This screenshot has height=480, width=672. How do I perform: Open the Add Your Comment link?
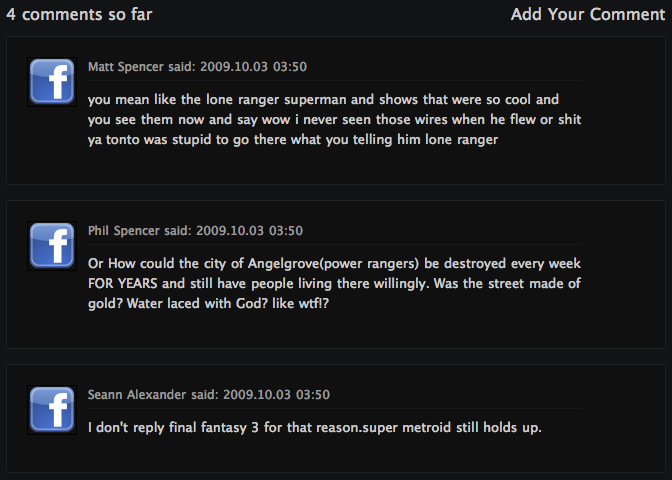(588, 15)
